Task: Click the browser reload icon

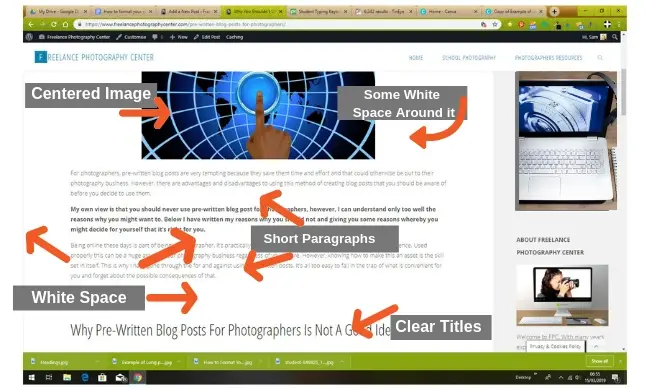Action: pos(53,24)
